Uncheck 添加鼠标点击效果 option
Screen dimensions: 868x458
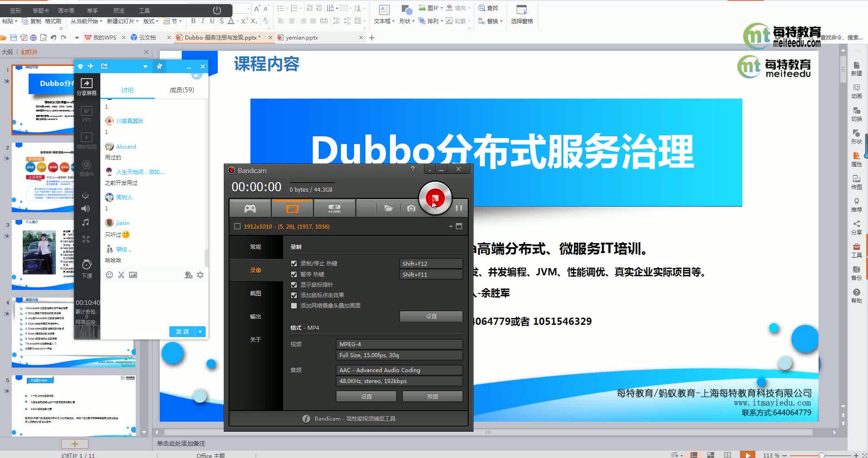click(294, 295)
